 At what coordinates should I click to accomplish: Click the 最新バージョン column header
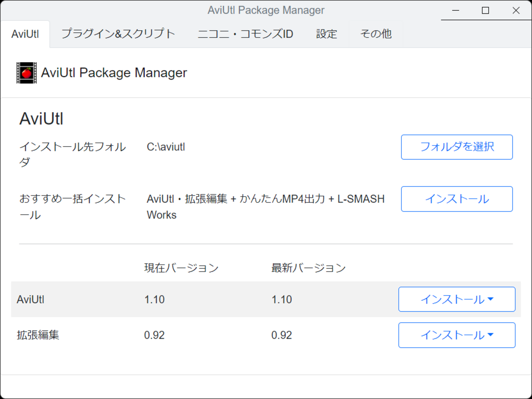click(x=309, y=268)
